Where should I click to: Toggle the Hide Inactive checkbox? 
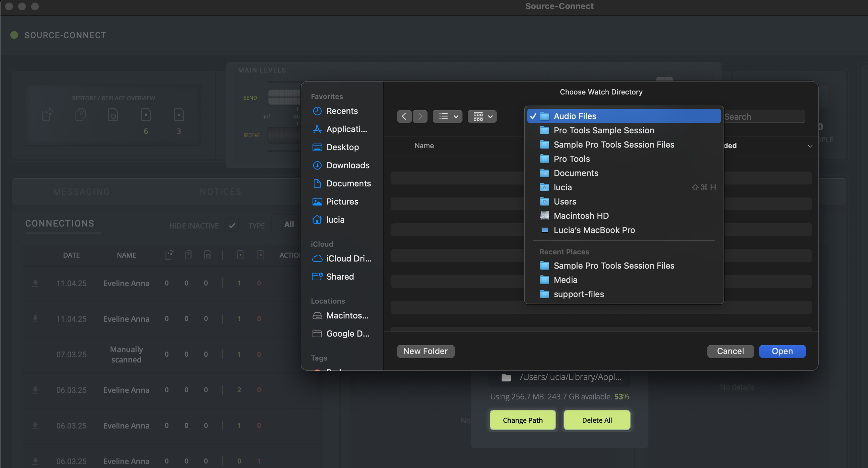tap(232, 226)
